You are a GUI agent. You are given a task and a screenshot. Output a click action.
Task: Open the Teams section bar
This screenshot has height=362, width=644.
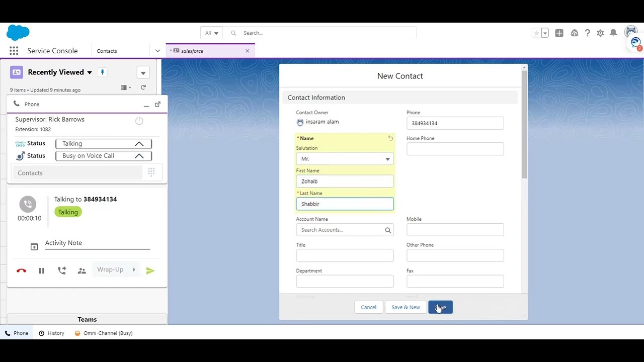(87, 319)
